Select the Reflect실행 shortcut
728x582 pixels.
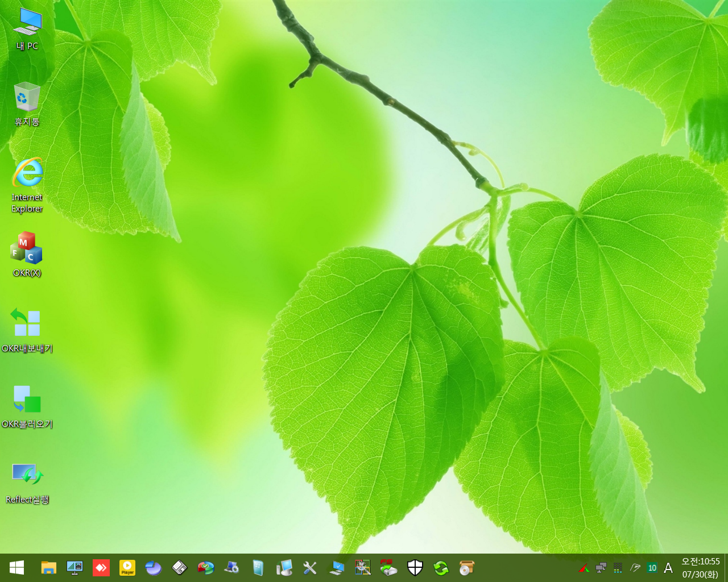27,482
